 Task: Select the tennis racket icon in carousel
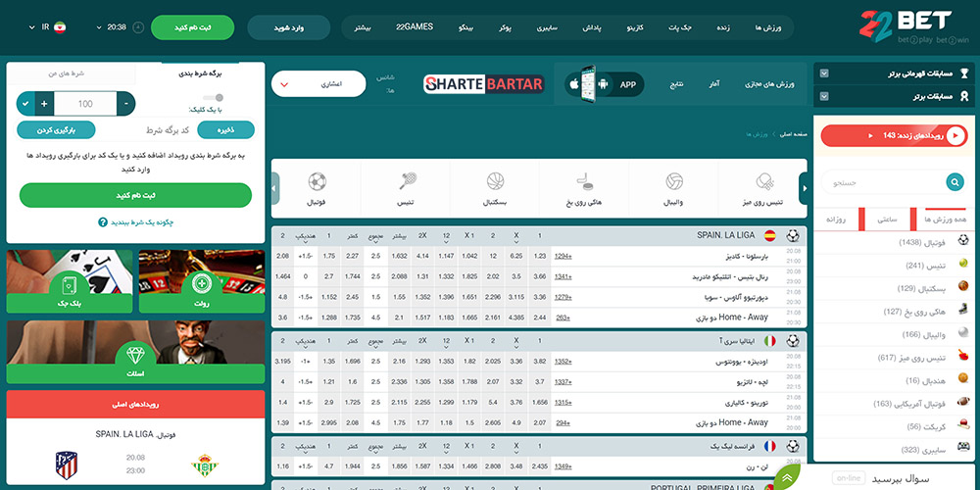click(x=408, y=181)
